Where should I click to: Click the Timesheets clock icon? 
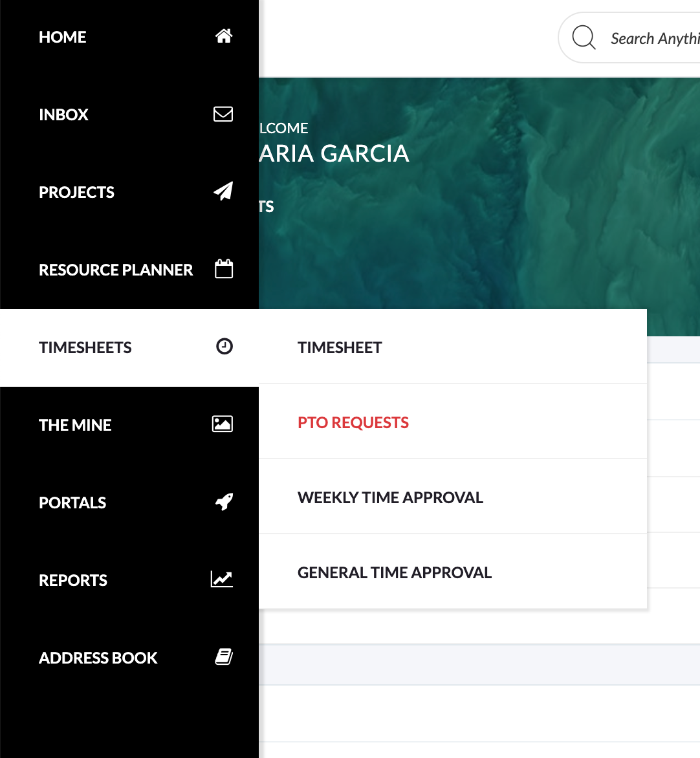pos(224,347)
